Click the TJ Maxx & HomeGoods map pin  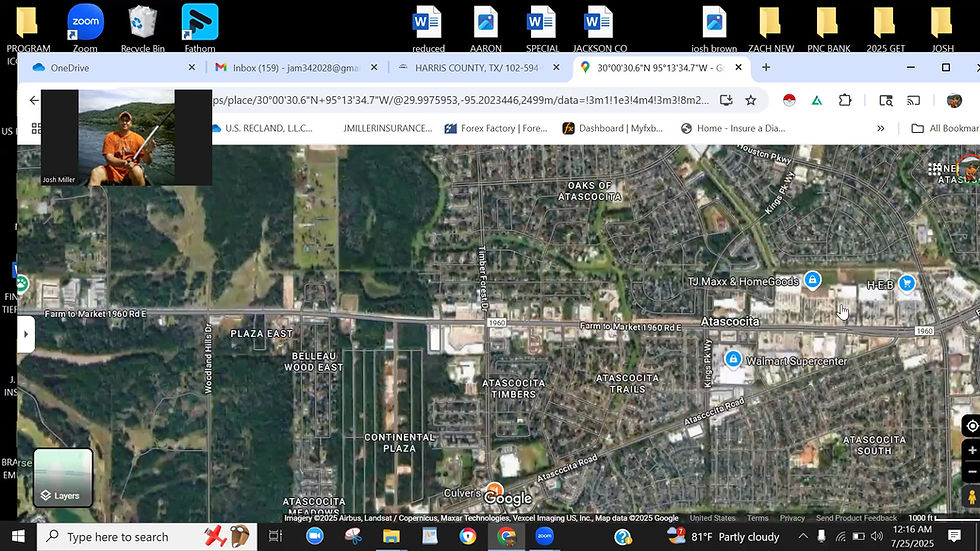(812, 280)
